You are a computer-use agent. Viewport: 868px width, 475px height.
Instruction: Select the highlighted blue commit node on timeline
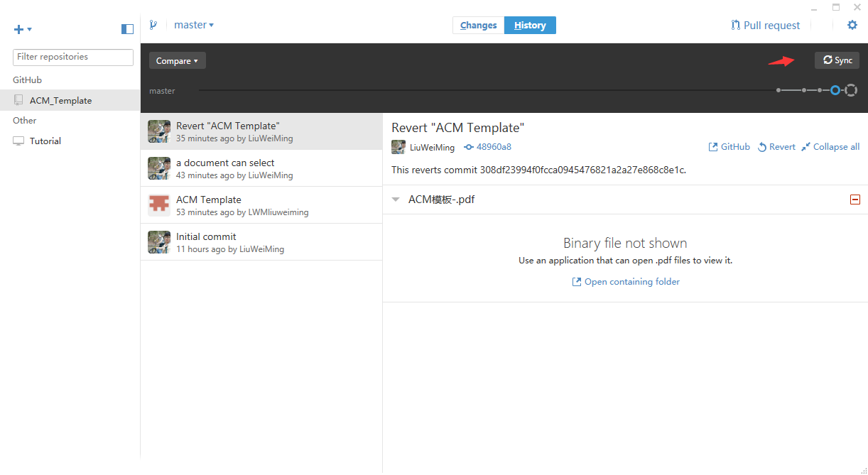[x=835, y=90]
